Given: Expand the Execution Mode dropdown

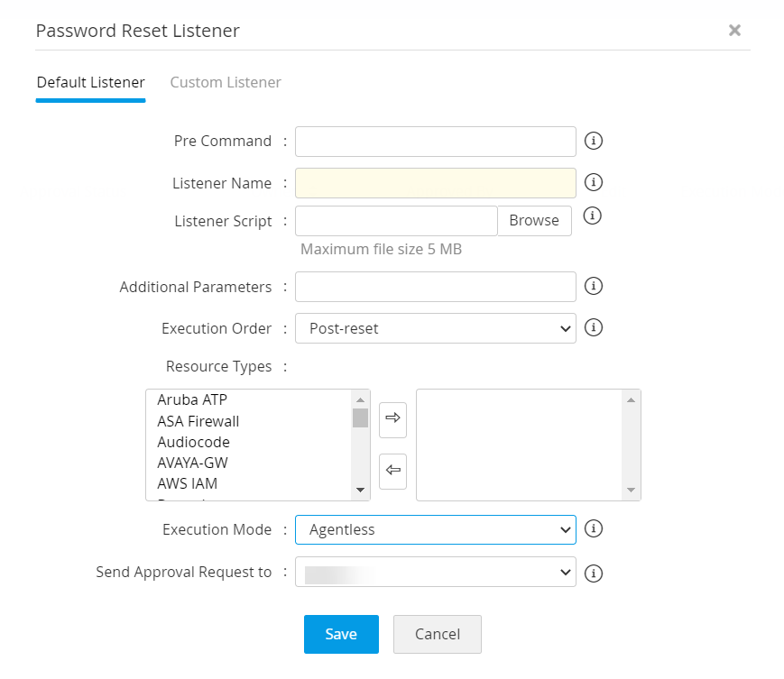Looking at the screenshot, I should click(x=435, y=529).
